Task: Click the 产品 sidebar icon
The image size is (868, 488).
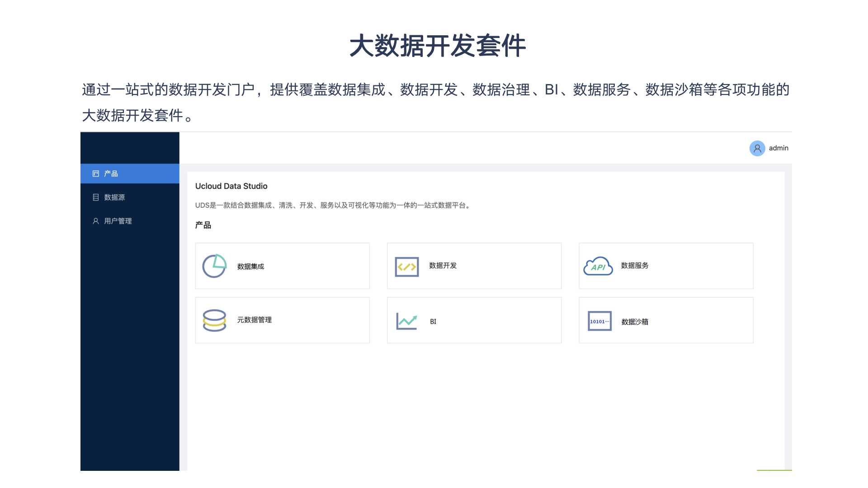Action: click(95, 173)
